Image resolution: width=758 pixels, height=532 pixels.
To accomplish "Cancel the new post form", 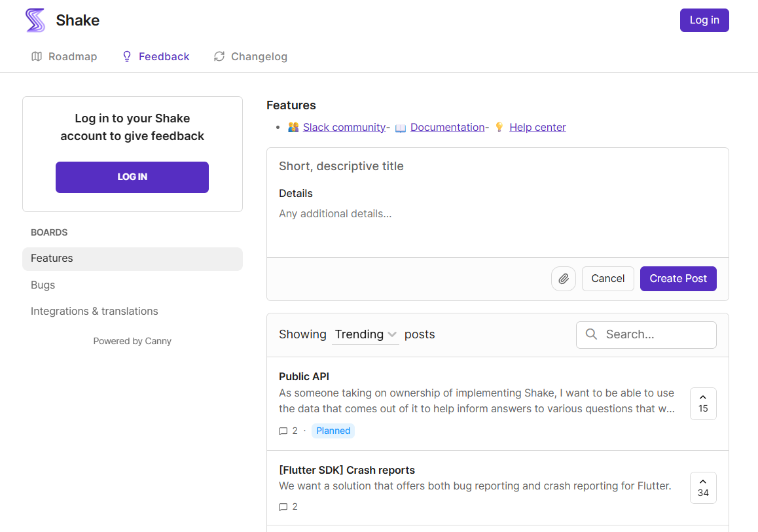I will tap(607, 279).
